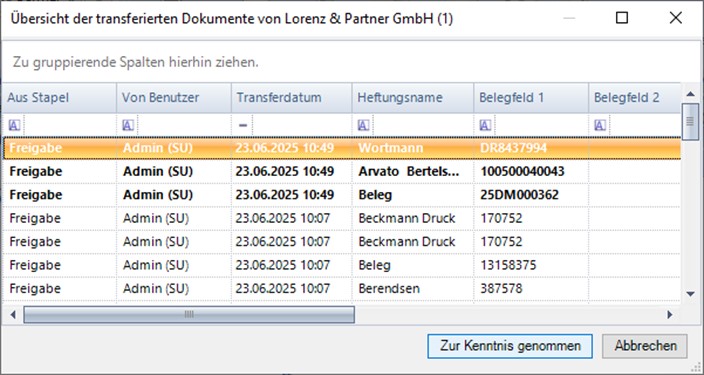The height and width of the screenshot is (375, 704).
Task: Select row with Wortmann DR8437994
Action: [342, 148]
